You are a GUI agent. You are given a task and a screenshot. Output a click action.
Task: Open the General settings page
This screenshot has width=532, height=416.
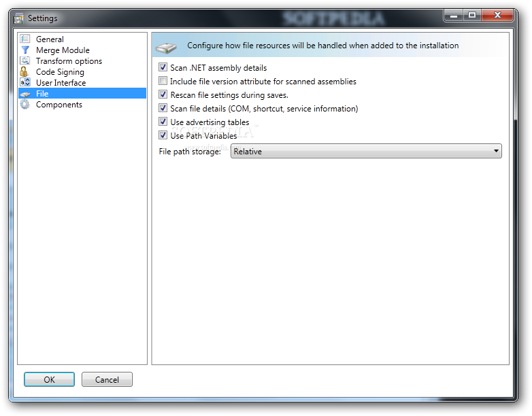50,39
